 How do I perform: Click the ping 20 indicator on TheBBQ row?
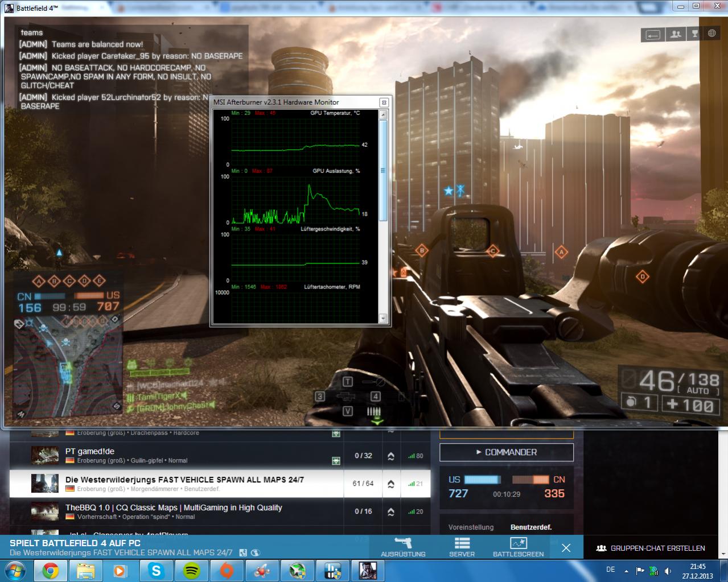pyautogui.click(x=416, y=512)
